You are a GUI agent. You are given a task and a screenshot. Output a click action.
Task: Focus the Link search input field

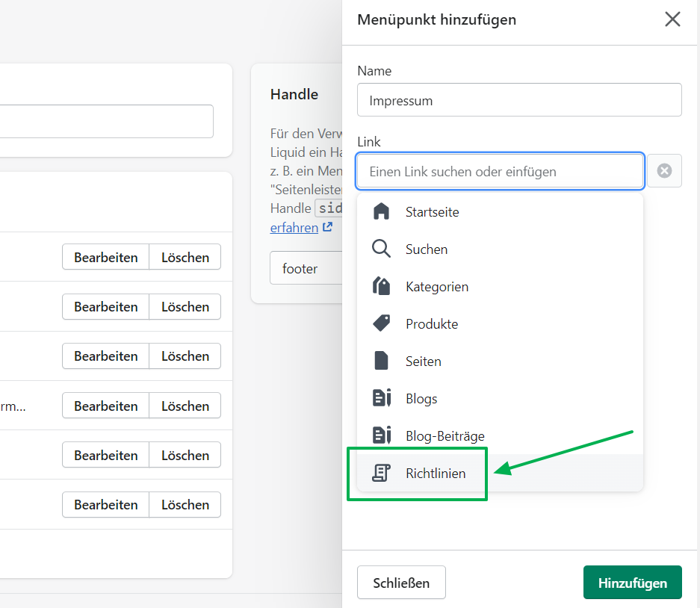[500, 171]
